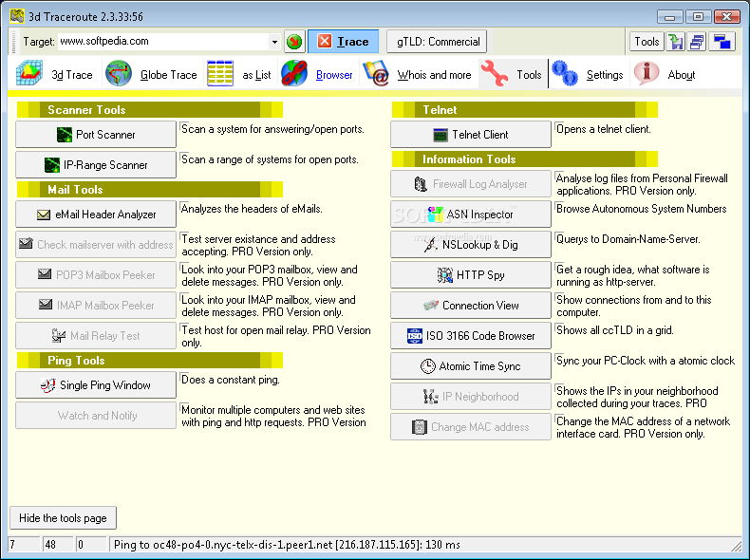Switch to Globe Trace tab label
This screenshot has width=750, height=560.
(x=168, y=75)
